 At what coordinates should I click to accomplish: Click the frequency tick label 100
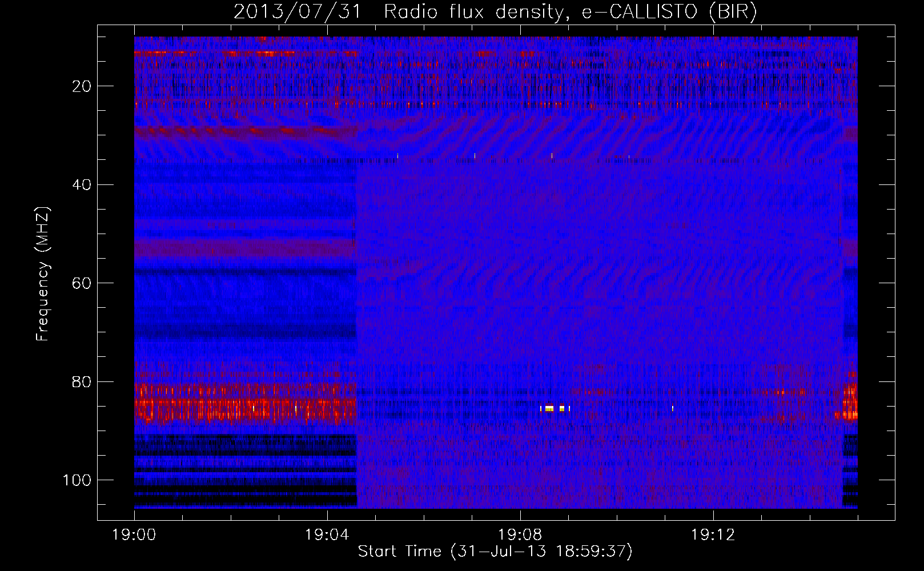78,480
